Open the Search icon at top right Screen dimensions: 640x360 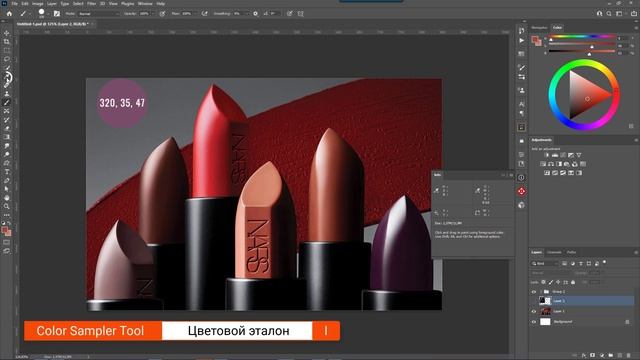click(609, 13)
